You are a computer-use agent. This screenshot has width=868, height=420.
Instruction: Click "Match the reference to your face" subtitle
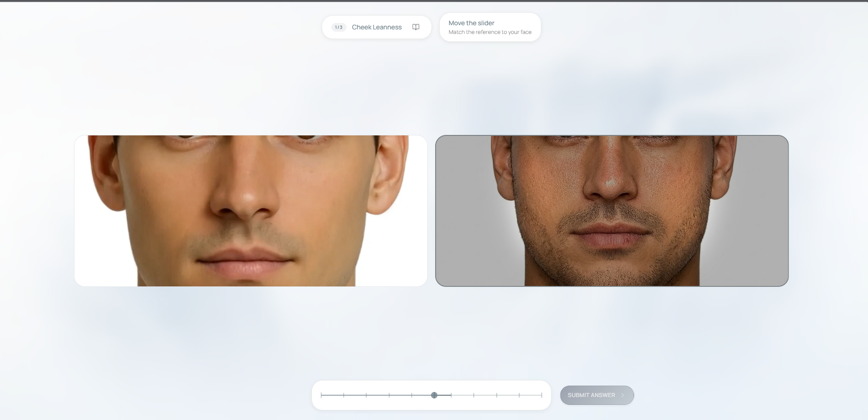(490, 32)
